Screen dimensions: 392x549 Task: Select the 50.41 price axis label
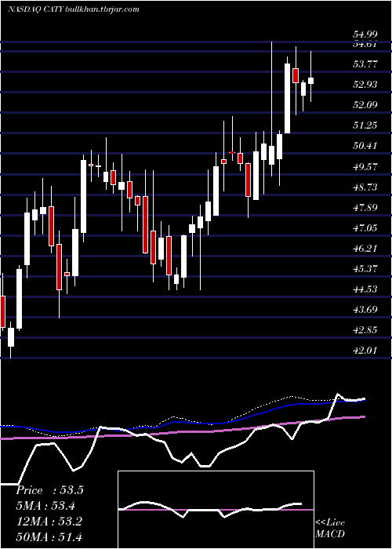[365, 146]
